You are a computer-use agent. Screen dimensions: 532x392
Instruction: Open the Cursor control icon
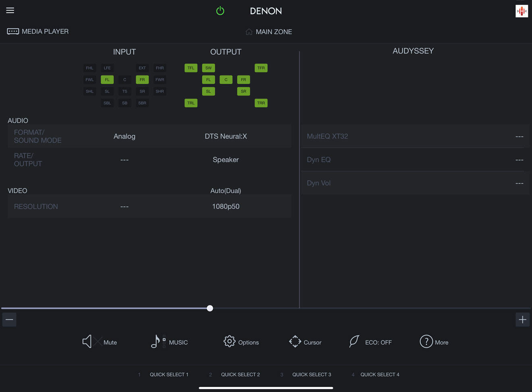coord(295,341)
